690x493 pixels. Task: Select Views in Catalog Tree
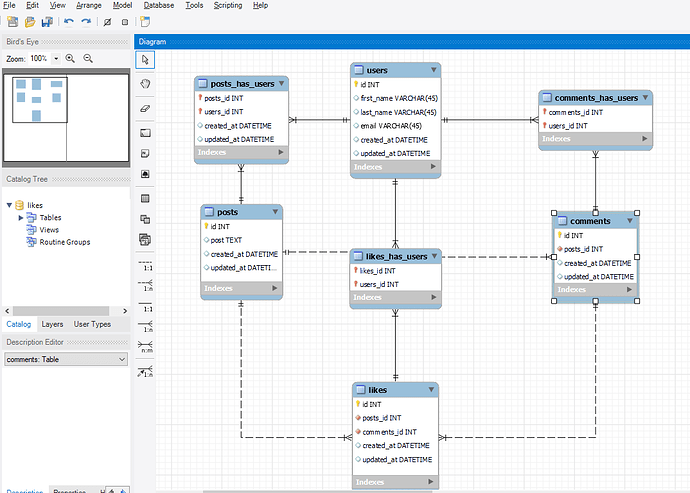49,230
